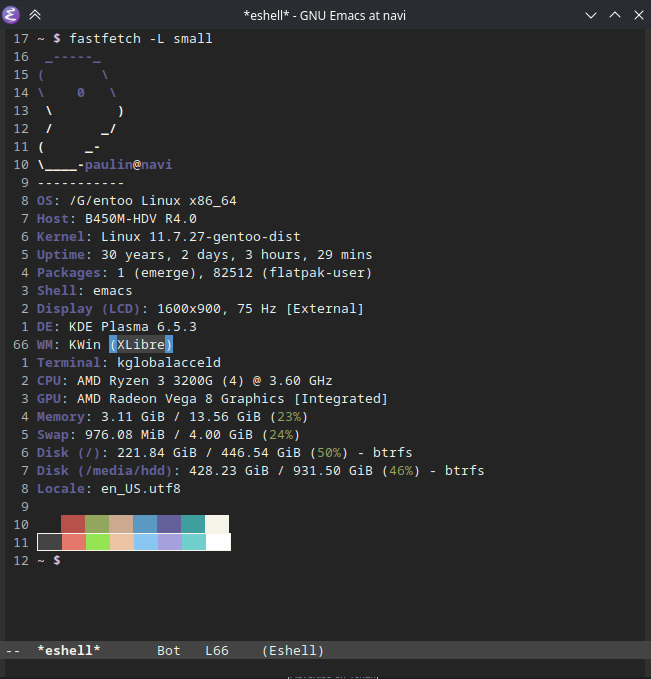Click the window title '*eshell* - GNU Emacs at navi'
This screenshot has width=651, height=679.
[x=325, y=16]
